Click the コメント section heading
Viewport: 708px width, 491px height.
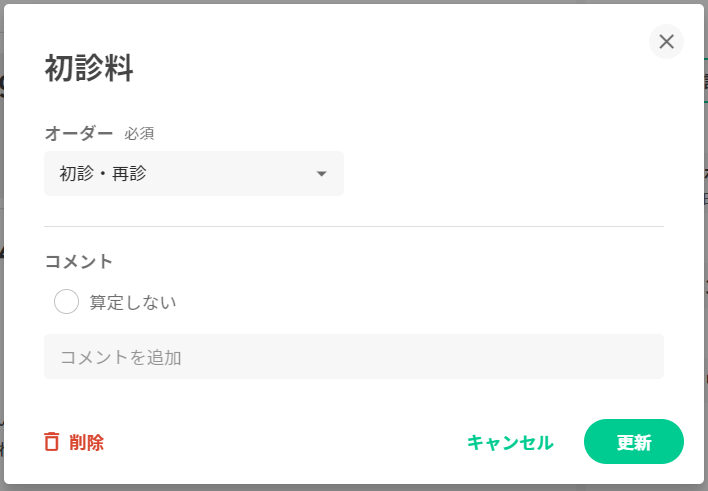point(79,261)
